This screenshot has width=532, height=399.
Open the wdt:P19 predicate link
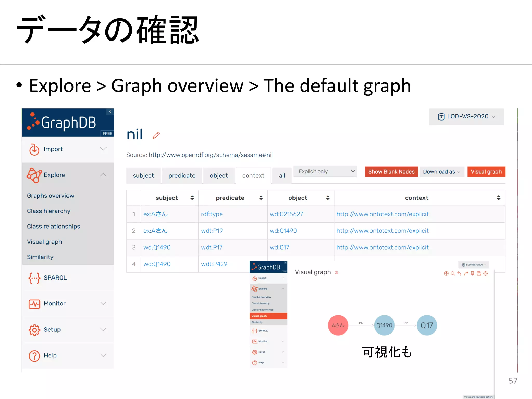click(x=212, y=231)
